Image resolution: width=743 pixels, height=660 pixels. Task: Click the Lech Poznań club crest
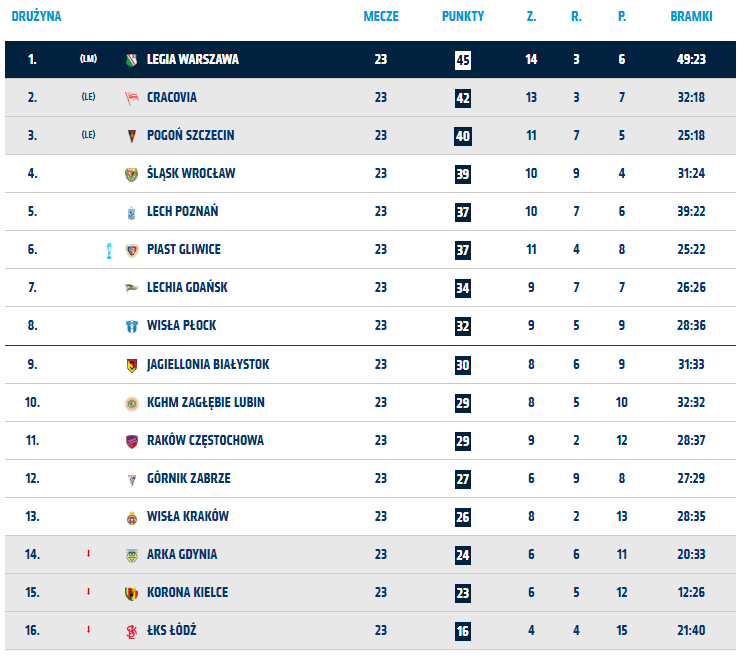pyautogui.click(x=132, y=212)
